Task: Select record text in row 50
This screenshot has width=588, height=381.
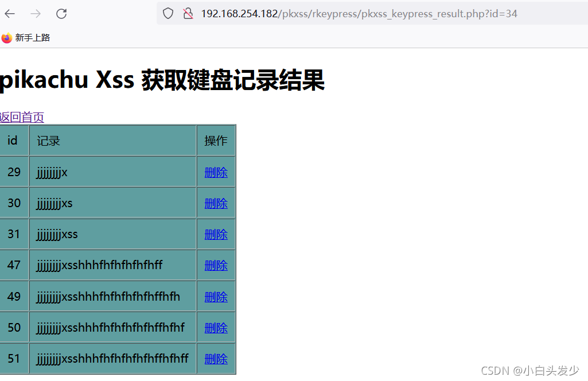Action: 110,328
